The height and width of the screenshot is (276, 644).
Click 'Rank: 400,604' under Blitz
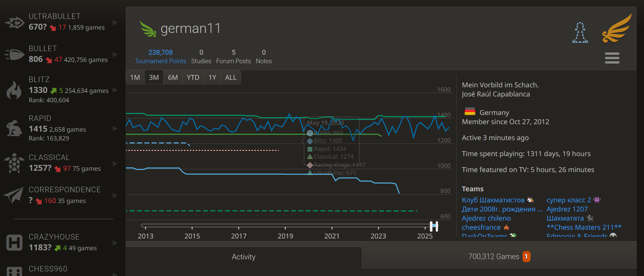(49, 100)
